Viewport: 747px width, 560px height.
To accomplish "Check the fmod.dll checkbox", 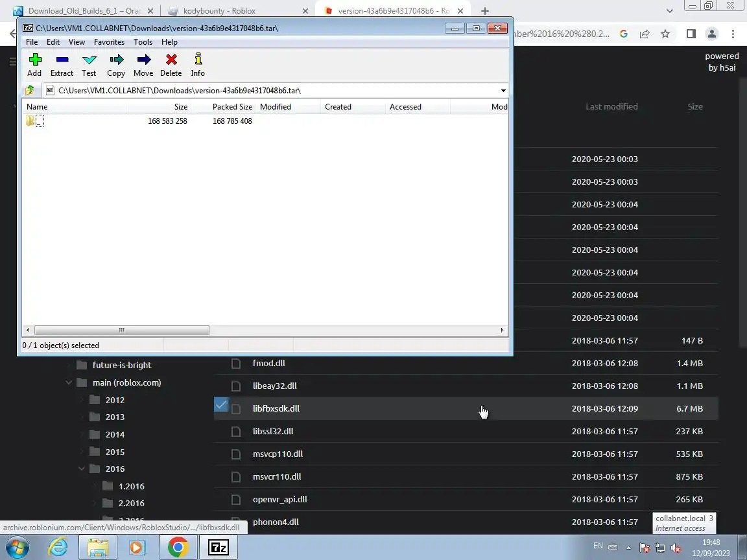I will pos(236,364).
